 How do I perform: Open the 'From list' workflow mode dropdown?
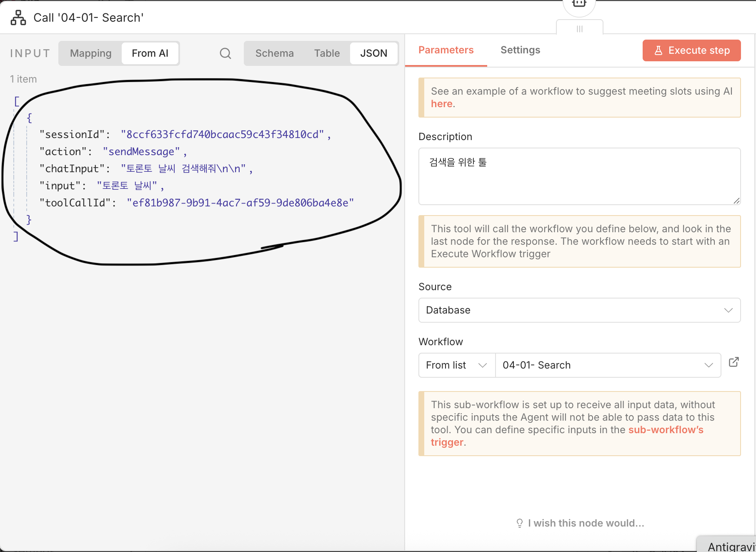coord(456,365)
